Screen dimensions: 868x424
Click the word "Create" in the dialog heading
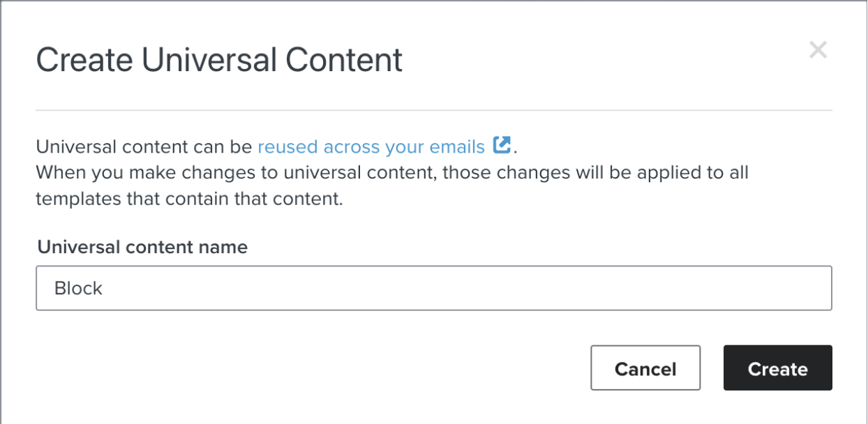point(84,61)
